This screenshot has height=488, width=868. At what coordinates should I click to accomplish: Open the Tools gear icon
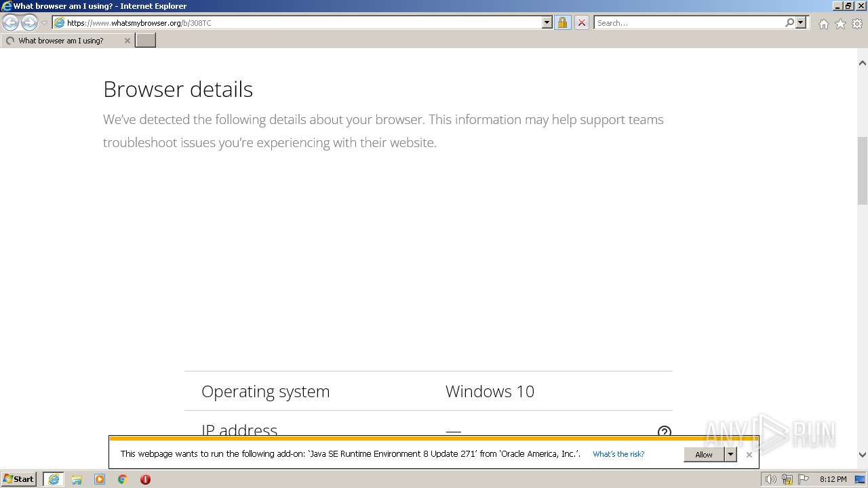pyautogui.click(x=857, y=24)
